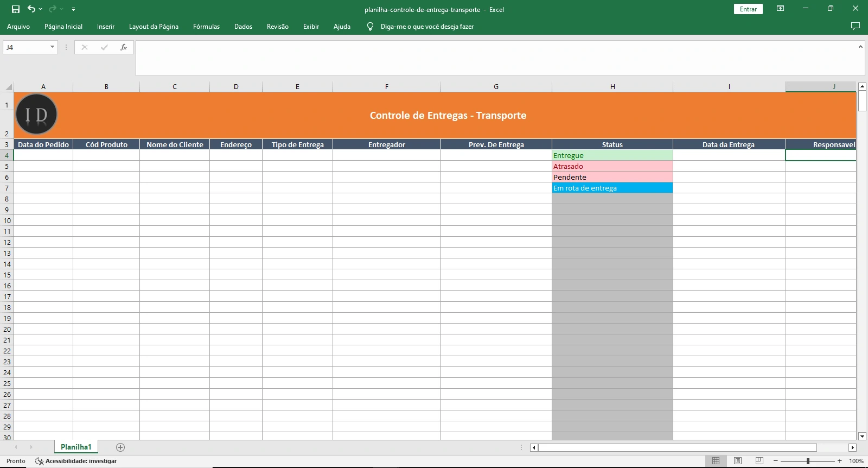Click the 'Diga-me o que você deseja fazer' box
Image resolution: width=868 pixels, height=468 pixels.
point(427,26)
